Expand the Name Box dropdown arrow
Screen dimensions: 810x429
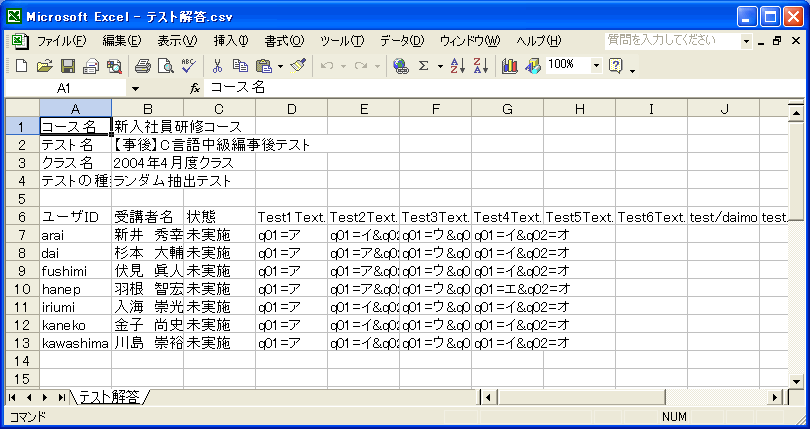135,88
